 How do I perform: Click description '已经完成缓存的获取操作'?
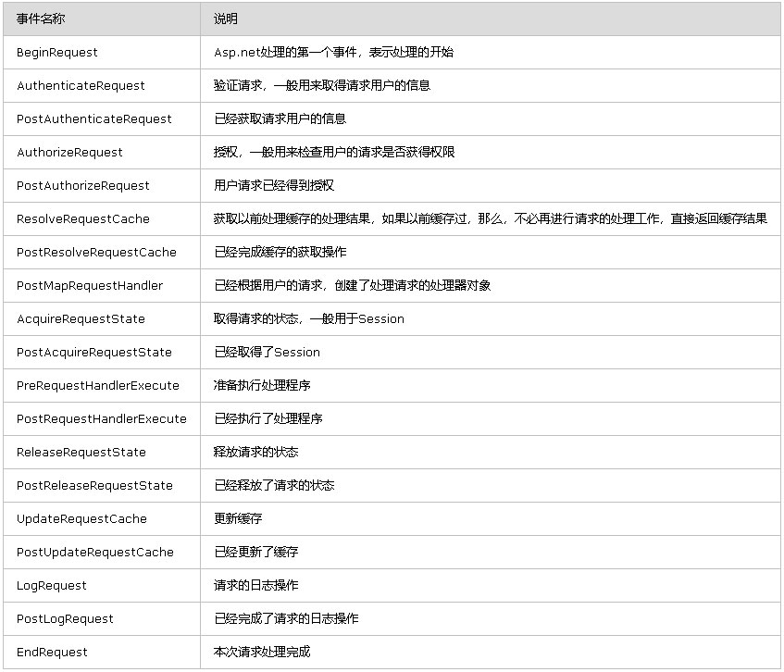click(280, 253)
